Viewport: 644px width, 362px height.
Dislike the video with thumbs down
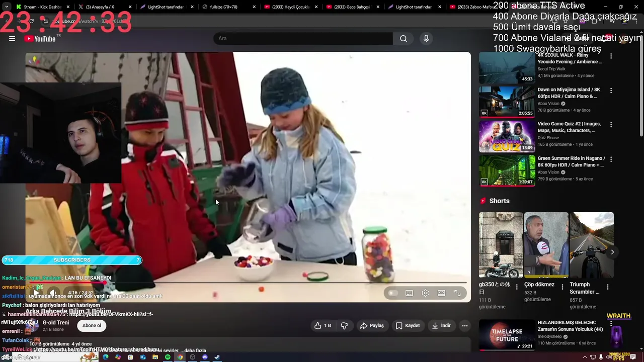coord(344,326)
